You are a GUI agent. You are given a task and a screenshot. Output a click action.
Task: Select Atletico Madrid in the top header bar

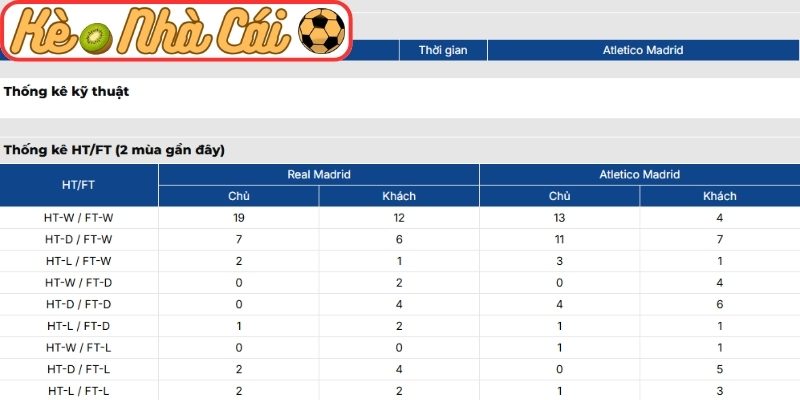pyautogui.click(x=643, y=50)
